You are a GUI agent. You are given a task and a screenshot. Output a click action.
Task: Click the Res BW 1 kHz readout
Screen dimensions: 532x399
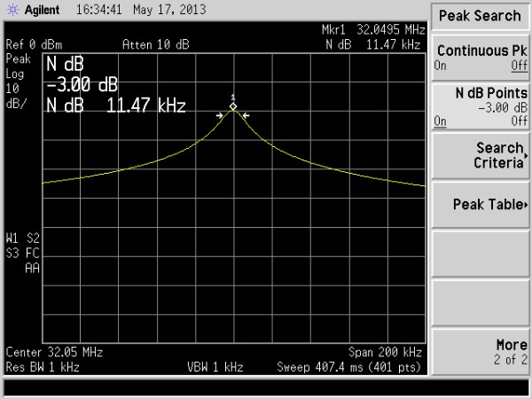coord(43,367)
